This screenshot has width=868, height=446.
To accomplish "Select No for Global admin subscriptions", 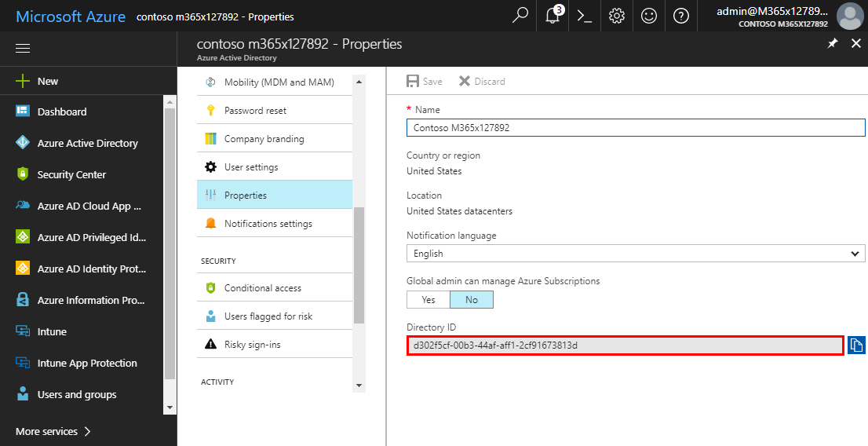I will click(x=472, y=299).
